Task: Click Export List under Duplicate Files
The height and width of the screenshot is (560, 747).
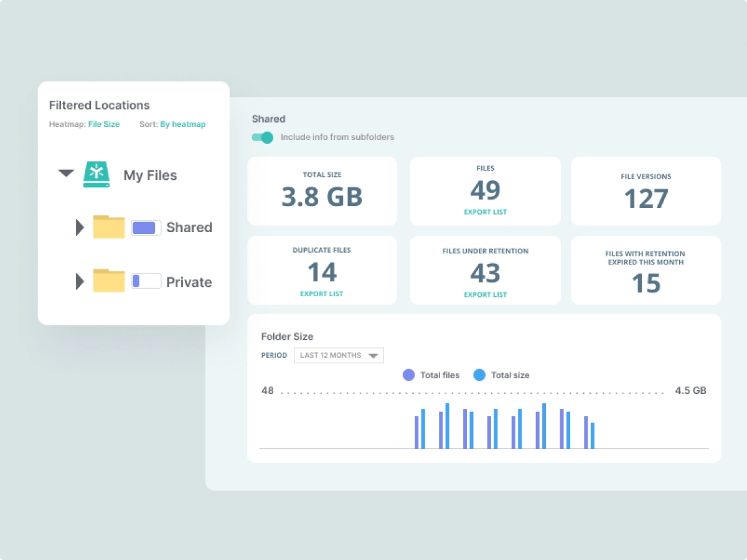Action: point(322,294)
